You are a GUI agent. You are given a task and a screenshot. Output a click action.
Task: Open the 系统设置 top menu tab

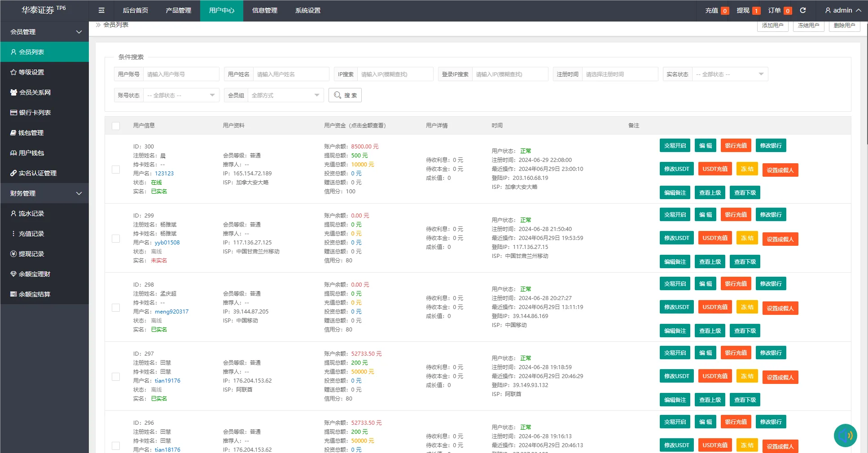click(307, 10)
